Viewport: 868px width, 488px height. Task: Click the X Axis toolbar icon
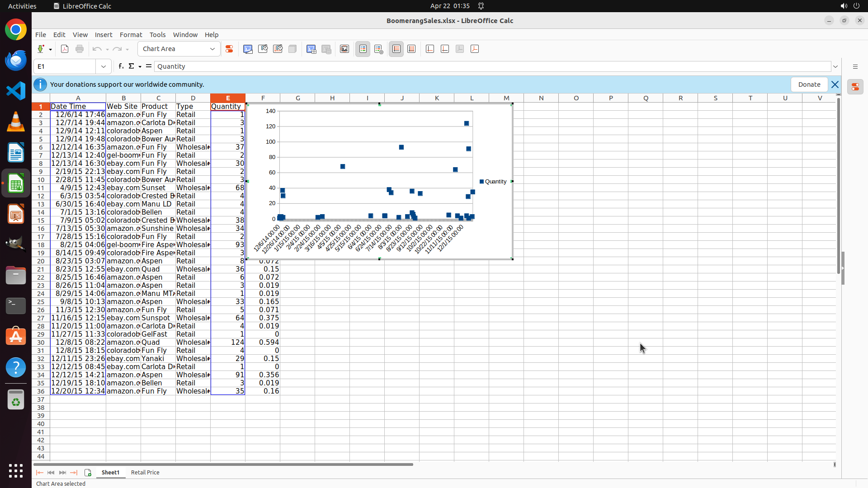pyautogui.click(x=430, y=49)
